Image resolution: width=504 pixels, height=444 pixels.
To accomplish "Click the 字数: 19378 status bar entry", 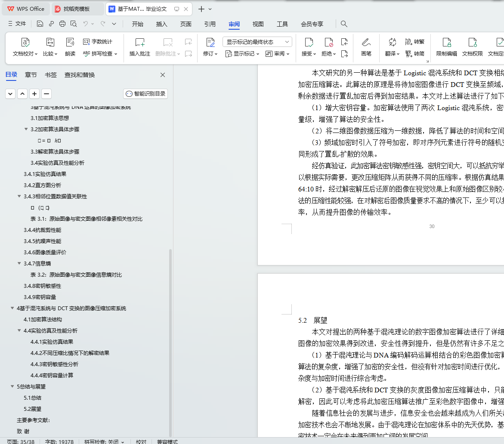I will coord(59,441).
